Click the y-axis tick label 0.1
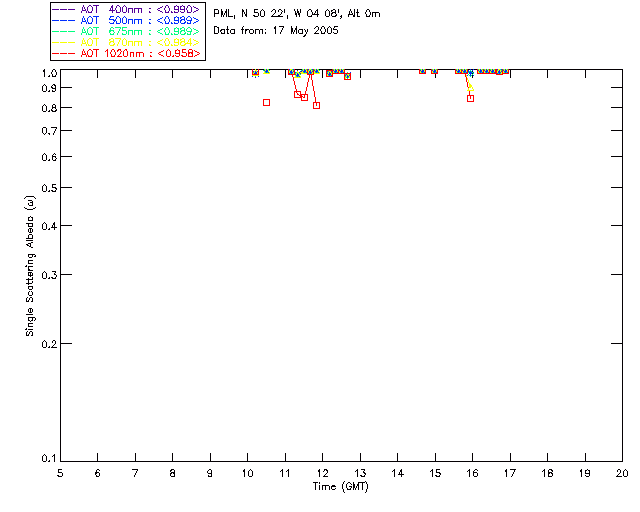Image resolution: width=640 pixels, height=512 pixels. [x=49, y=459]
